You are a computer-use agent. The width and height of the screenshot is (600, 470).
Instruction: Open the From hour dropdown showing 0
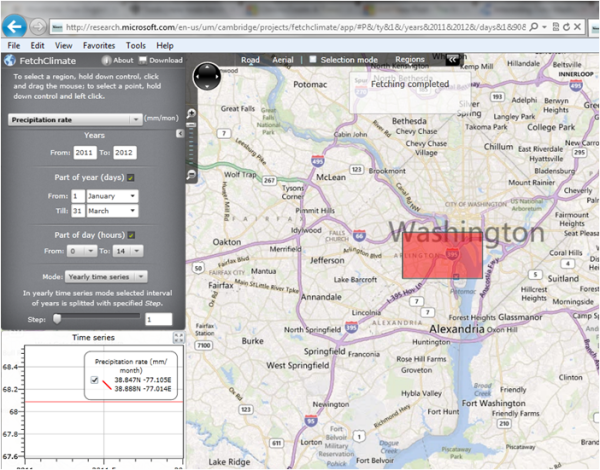tap(82, 251)
